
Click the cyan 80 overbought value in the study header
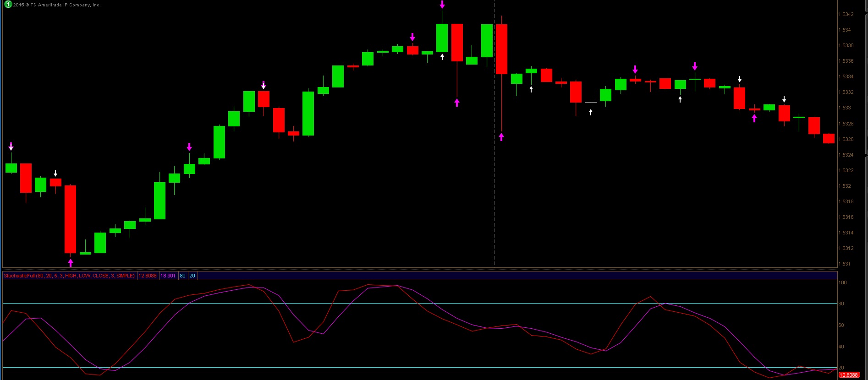pyautogui.click(x=182, y=276)
